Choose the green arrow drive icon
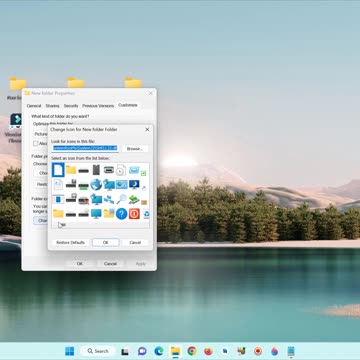360x360 pixels. 134,199
